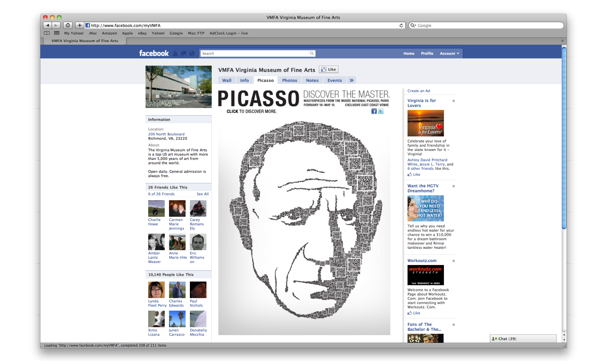Select the Picasso tab
Screen dimensions: 607x364
coord(265,80)
